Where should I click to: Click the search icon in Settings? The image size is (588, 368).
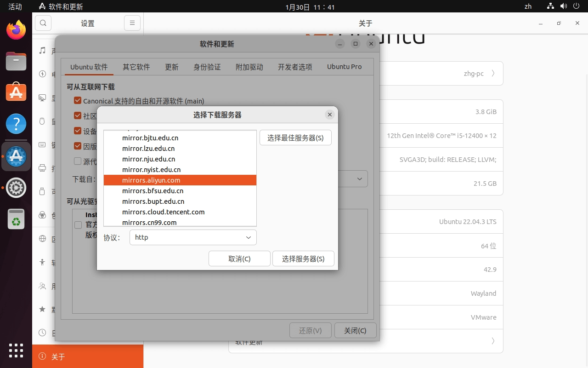(43, 23)
